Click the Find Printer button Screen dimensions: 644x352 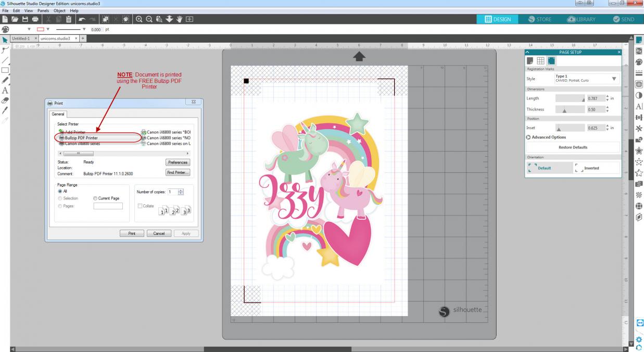178,172
